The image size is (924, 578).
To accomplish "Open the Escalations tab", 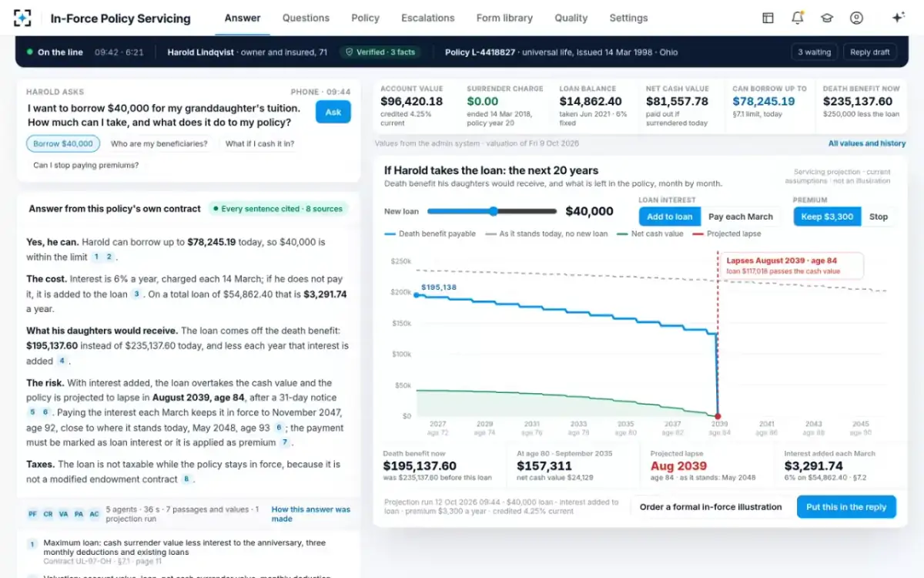I will click(x=428, y=18).
